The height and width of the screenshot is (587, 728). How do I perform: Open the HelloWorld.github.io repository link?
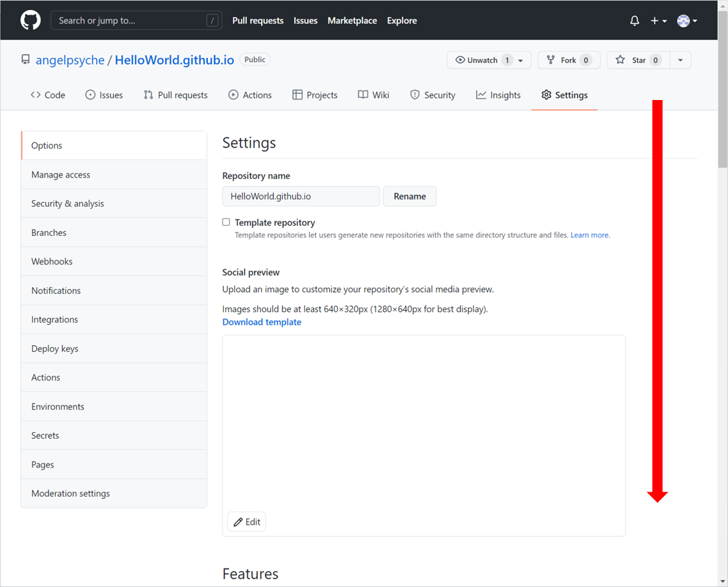click(x=175, y=60)
